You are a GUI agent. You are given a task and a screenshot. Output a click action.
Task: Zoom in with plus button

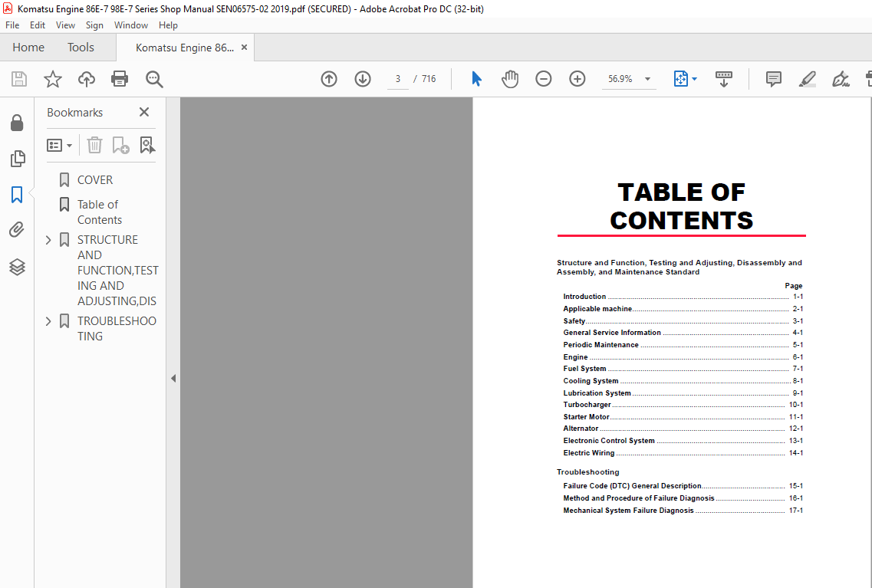point(577,79)
